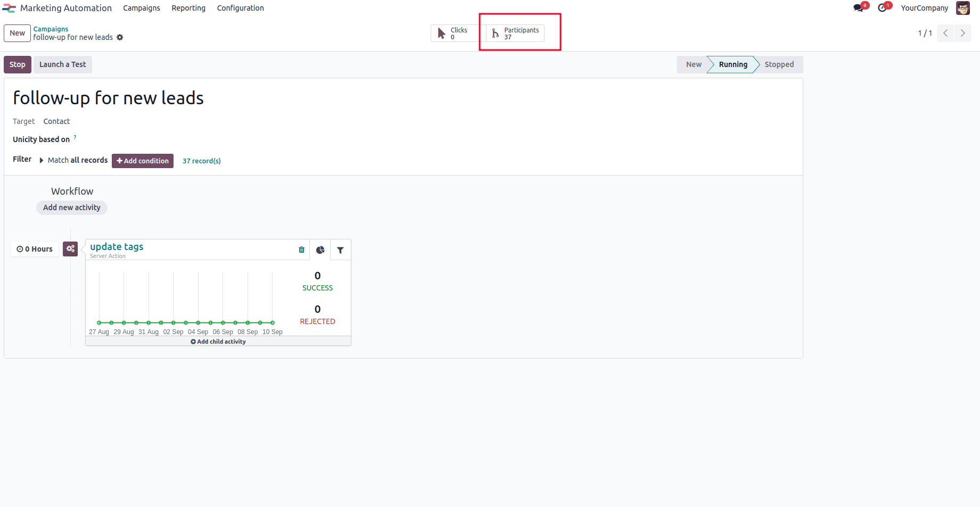Show the activity filter funnel tab
The height and width of the screenshot is (507, 980).
point(341,250)
